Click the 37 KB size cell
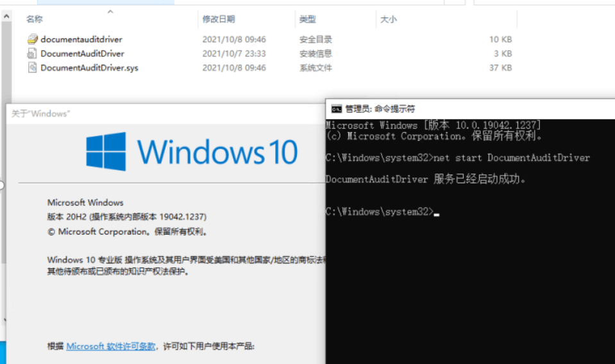 500,68
